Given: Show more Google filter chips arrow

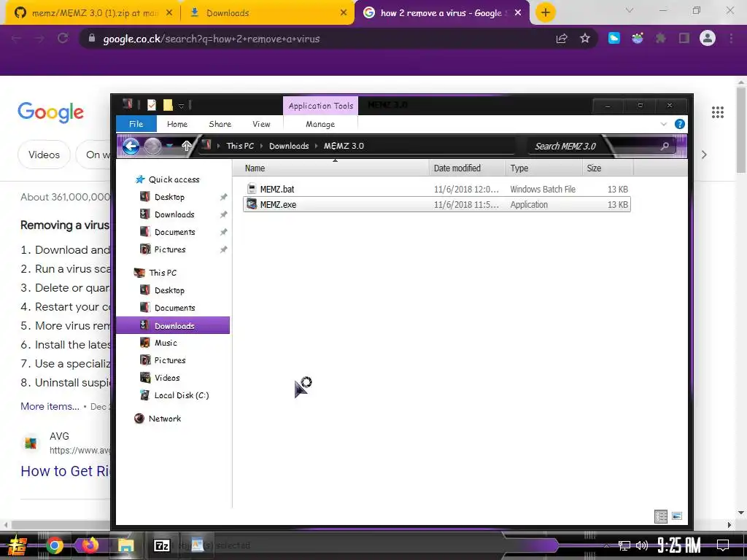Looking at the screenshot, I should pos(704,155).
